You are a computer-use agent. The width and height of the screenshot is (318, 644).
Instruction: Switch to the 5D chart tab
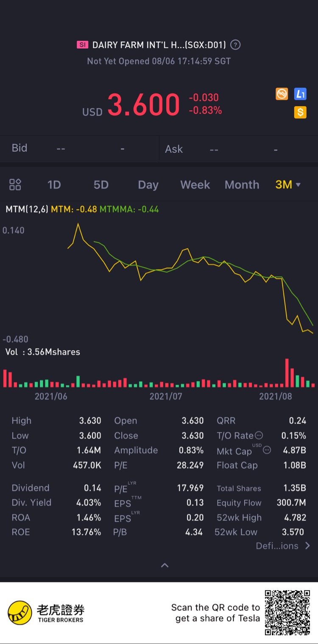(101, 185)
